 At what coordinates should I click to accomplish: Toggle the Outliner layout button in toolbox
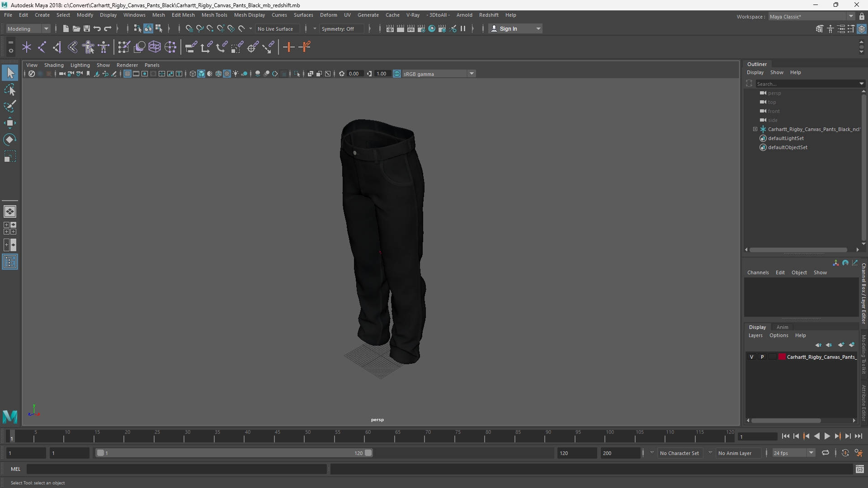click(x=10, y=262)
